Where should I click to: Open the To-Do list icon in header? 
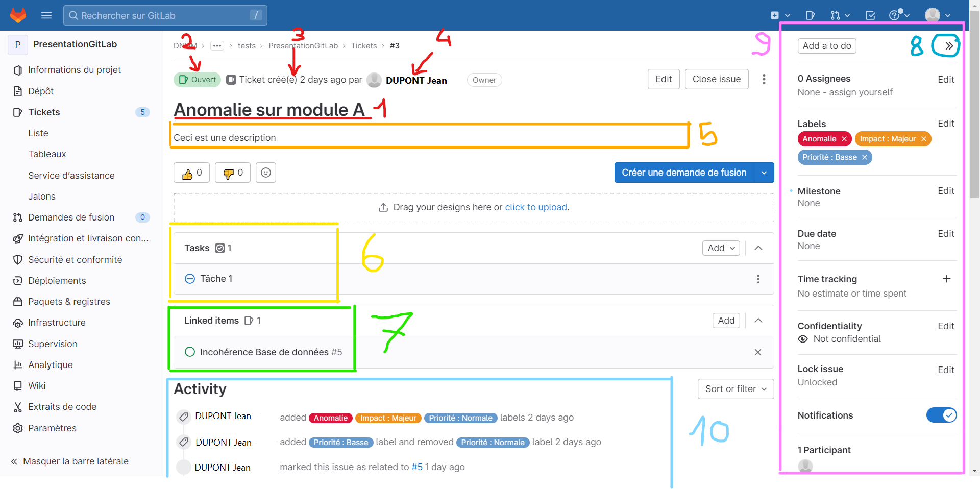click(870, 15)
